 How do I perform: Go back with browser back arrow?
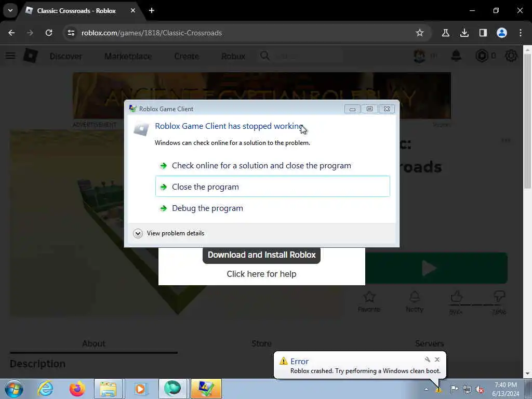click(x=11, y=33)
